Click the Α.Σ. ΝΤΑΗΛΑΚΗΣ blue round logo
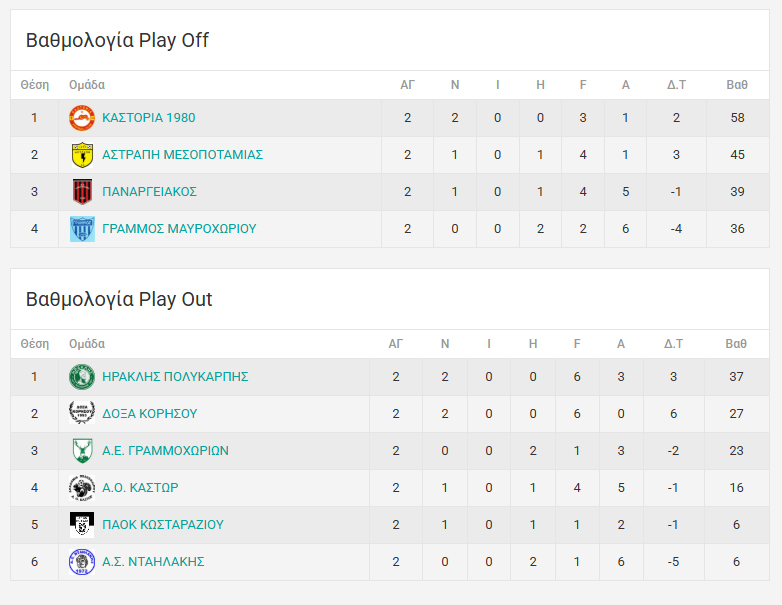This screenshot has width=782, height=605. 82,562
